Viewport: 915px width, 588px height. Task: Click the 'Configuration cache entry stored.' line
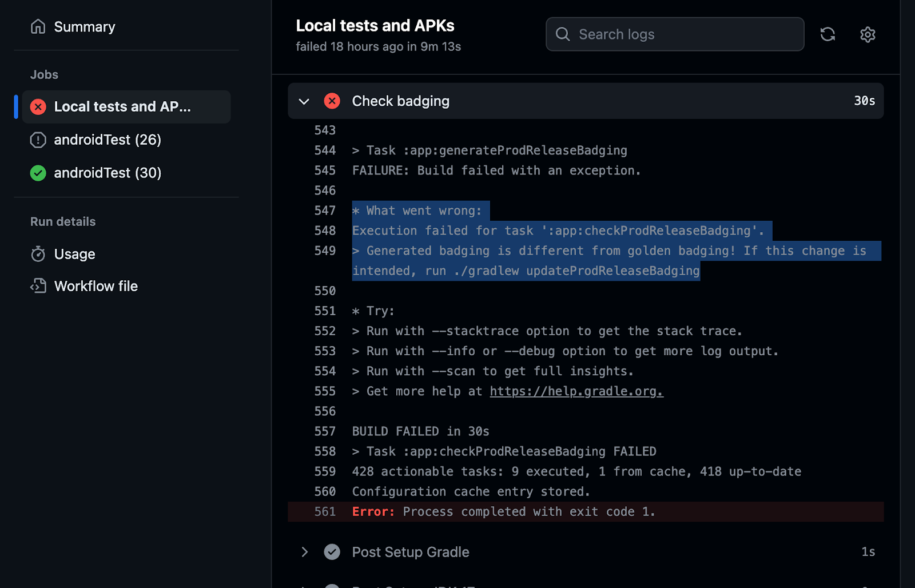471,492
